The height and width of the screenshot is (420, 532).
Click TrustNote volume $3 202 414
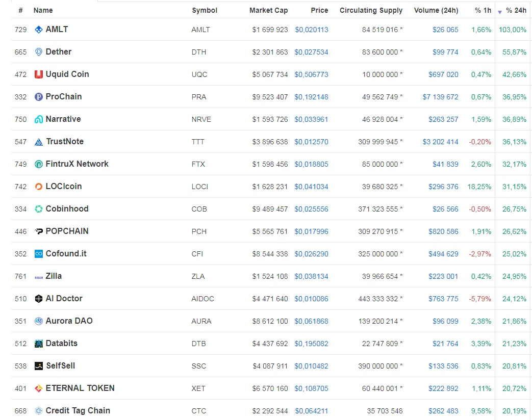pyautogui.click(x=440, y=142)
